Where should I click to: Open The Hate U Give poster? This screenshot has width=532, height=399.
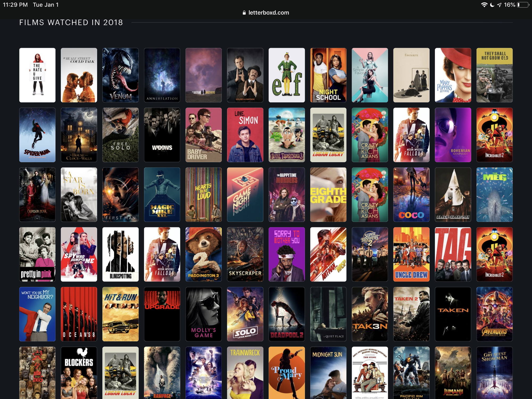click(37, 75)
